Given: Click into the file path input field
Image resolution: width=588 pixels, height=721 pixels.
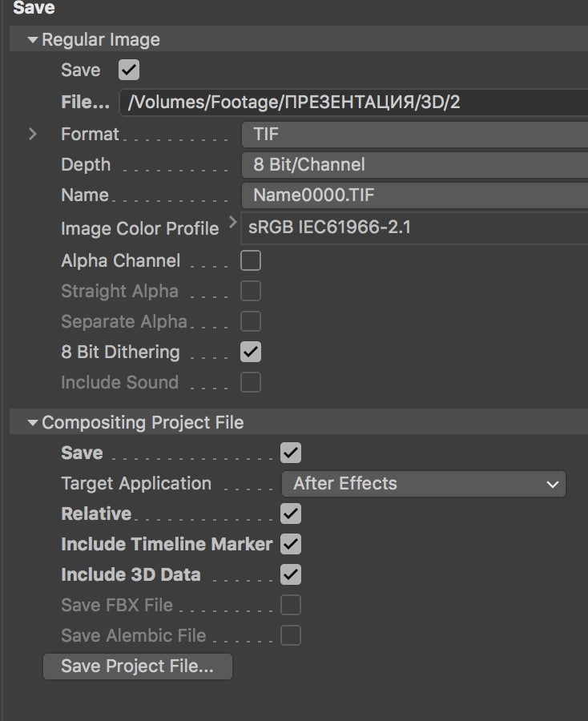Looking at the screenshot, I should [353, 102].
